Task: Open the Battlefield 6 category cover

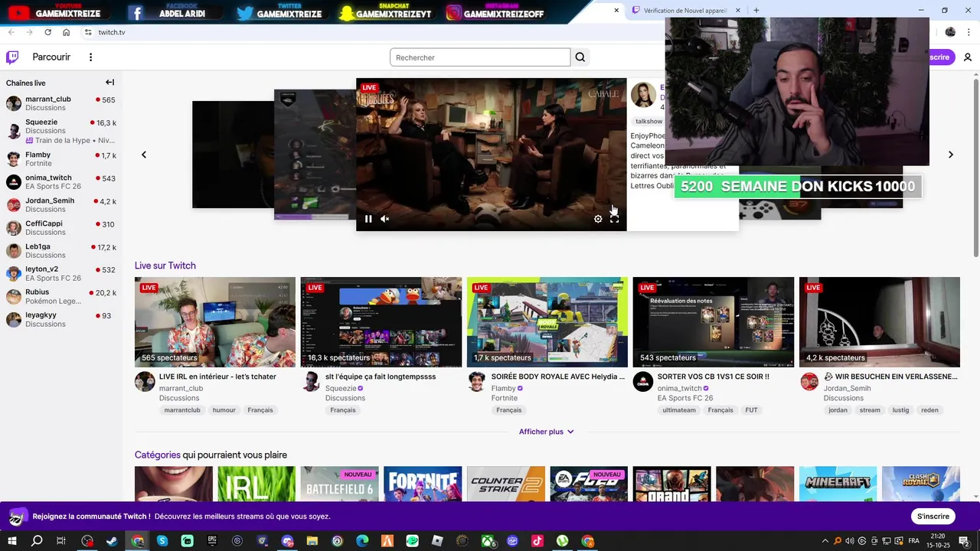Action: (x=339, y=484)
